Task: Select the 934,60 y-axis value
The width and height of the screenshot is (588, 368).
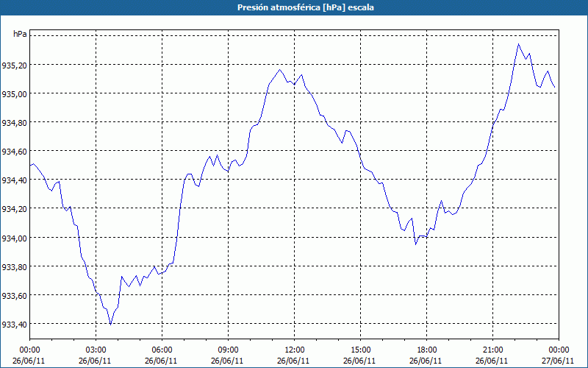Action: point(14,152)
